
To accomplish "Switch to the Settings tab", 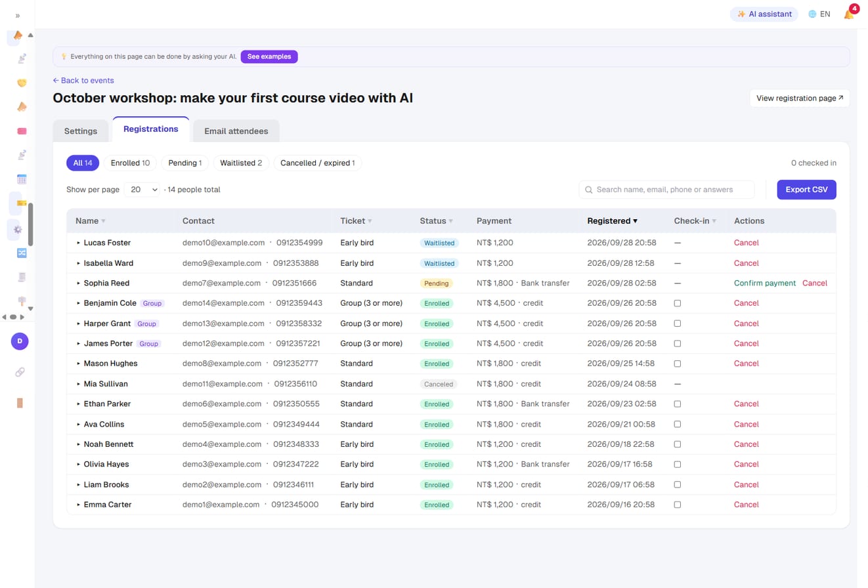I will tap(81, 131).
